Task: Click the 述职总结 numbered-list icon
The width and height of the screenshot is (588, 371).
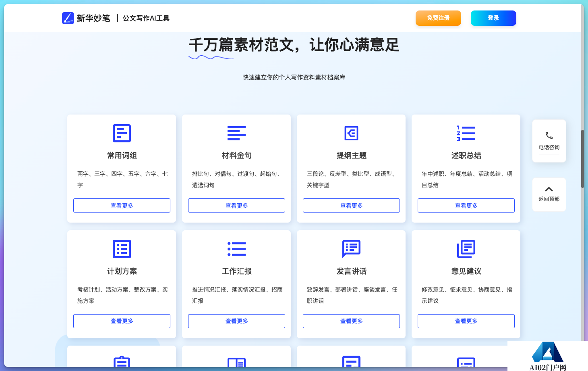Action: [x=466, y=133]
